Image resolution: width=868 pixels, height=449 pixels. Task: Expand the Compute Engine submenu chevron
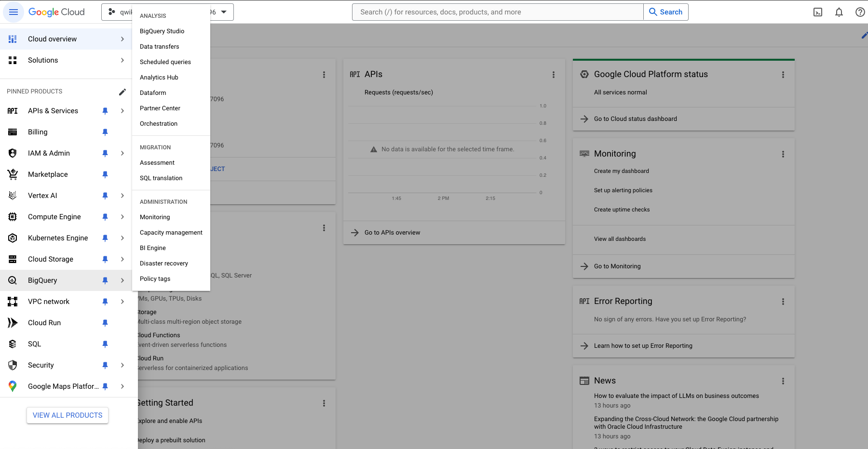(122, 217)
